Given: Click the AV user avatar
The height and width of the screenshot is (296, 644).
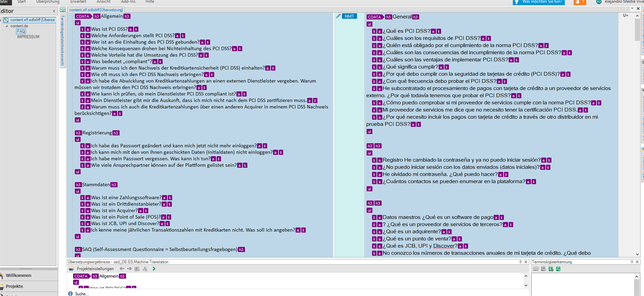Looking at the screenshot, I should point(599,2).
